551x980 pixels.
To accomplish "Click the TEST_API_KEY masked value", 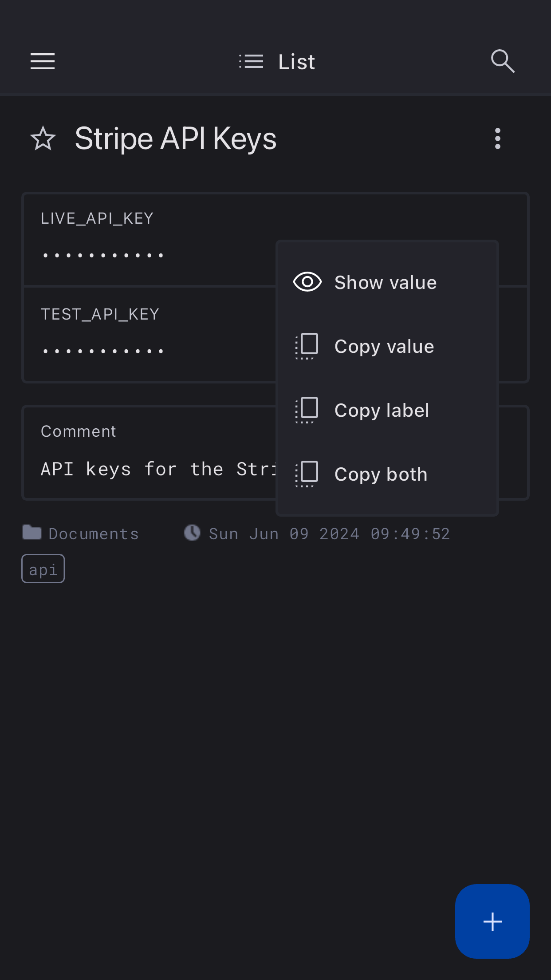I will 103,351.
